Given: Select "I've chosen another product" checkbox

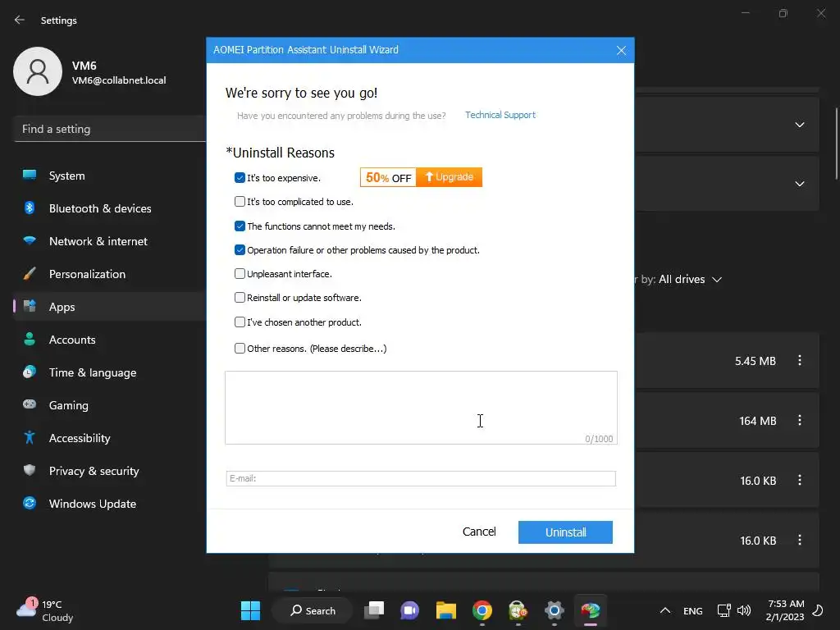Looking at the screenshot, I should (x=240, y=322).
